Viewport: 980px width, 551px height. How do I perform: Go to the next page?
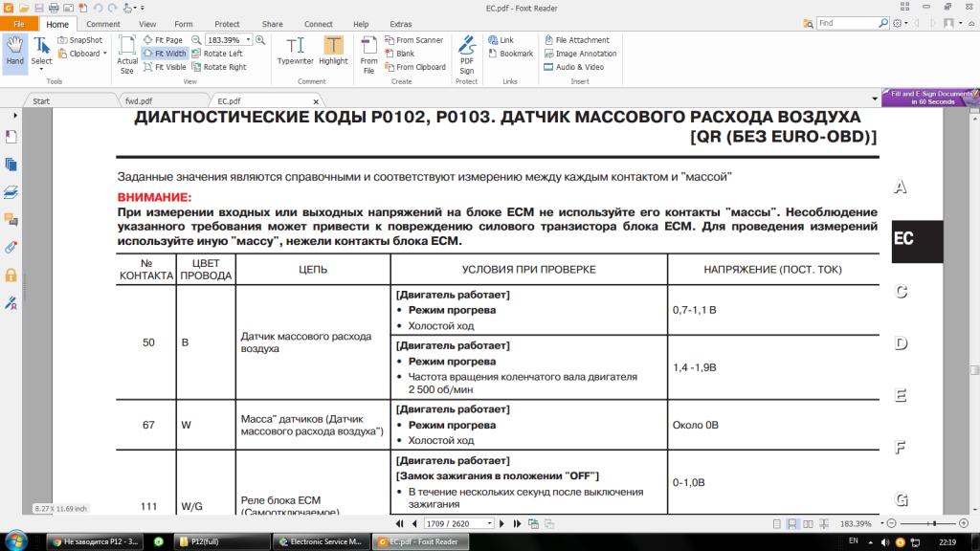click(x=501, y=523)
